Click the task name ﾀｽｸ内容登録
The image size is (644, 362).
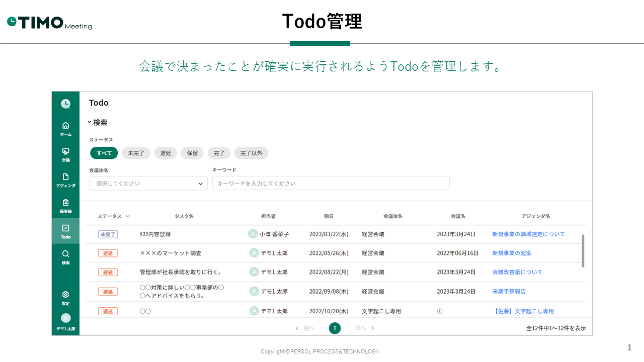click(x=155, y=234)
